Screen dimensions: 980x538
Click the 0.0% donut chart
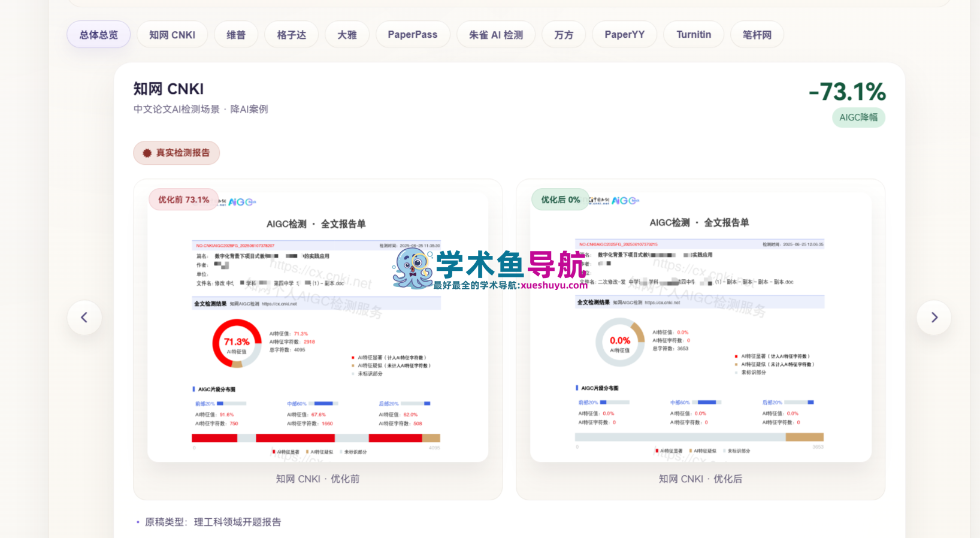point(620,342)
